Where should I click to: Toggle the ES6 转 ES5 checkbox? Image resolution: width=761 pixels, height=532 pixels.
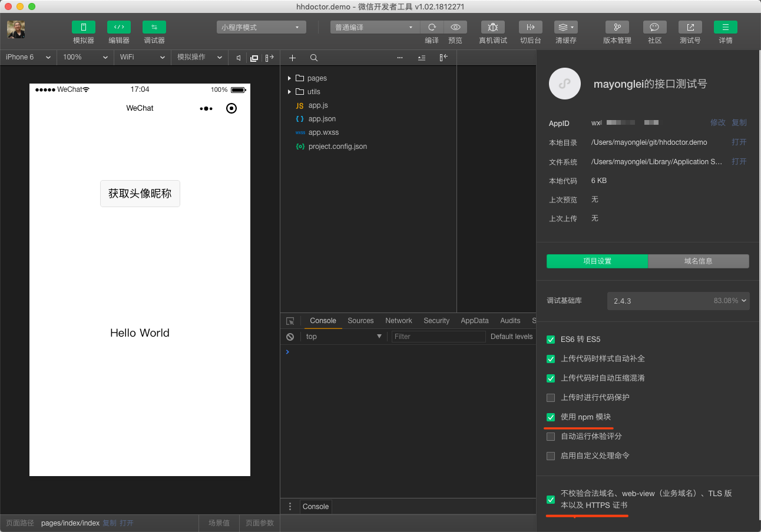(x=551, y=340)
